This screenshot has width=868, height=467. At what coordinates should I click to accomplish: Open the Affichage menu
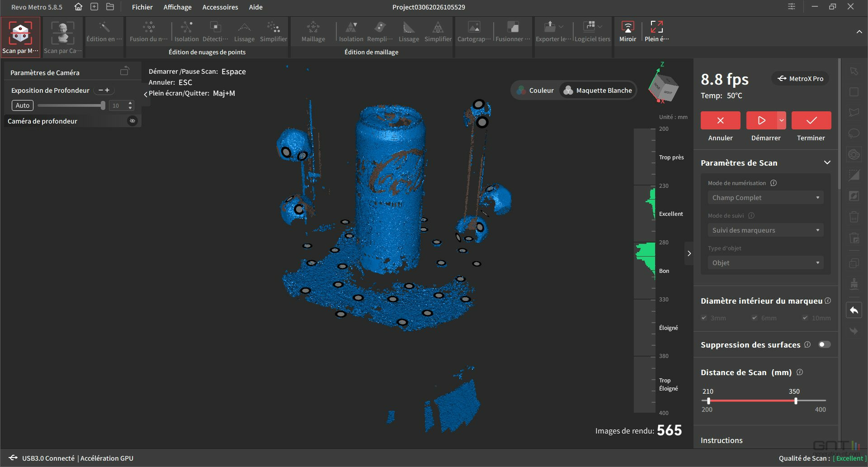coord(177,7)
